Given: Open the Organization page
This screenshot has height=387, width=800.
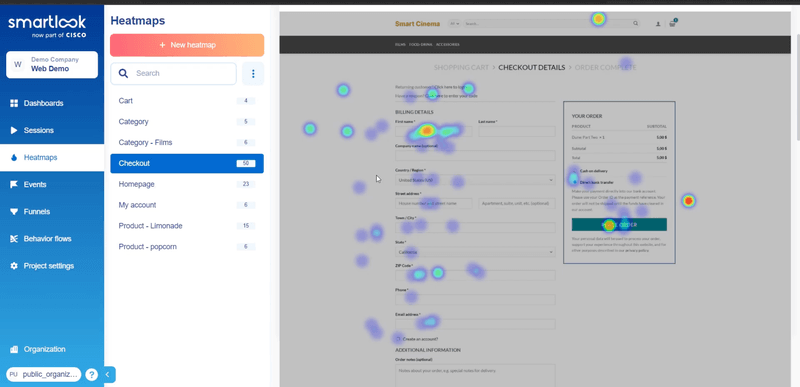Looking at the screenshot, I should click(52, 349).
